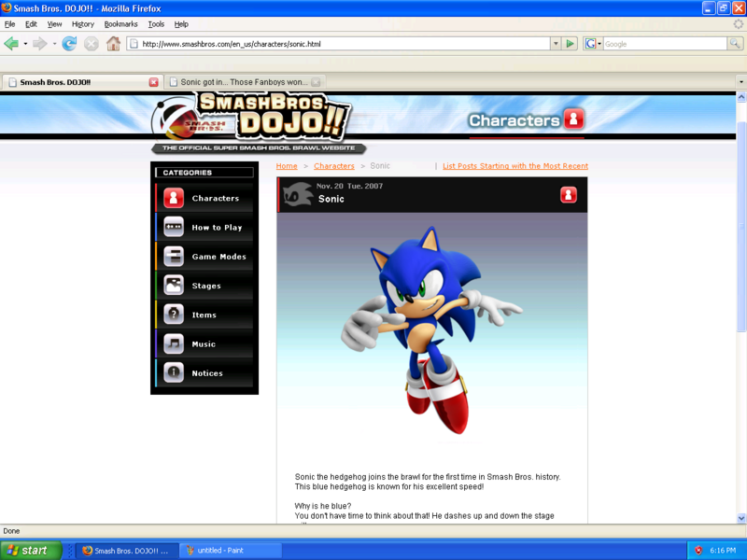
Task: Open the forward history dropdown arrow
Action: pyautogui.click(x=54, y=44)
